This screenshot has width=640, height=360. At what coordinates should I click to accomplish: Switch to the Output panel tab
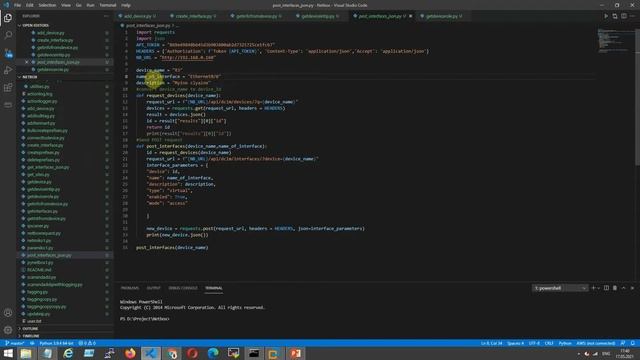[153, 288]
